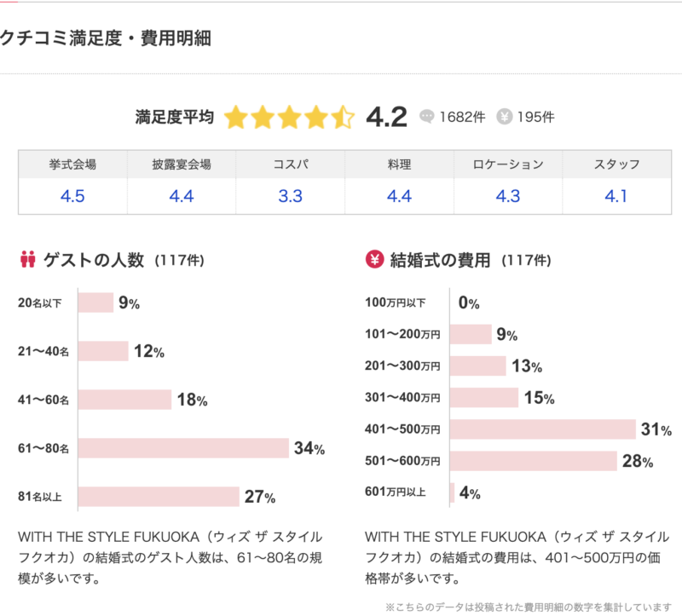Image resolution: width=682 pixels, height=616 pixels.
Task: Click the 81名以上 27% guest bar
Action: click(159, 497)
